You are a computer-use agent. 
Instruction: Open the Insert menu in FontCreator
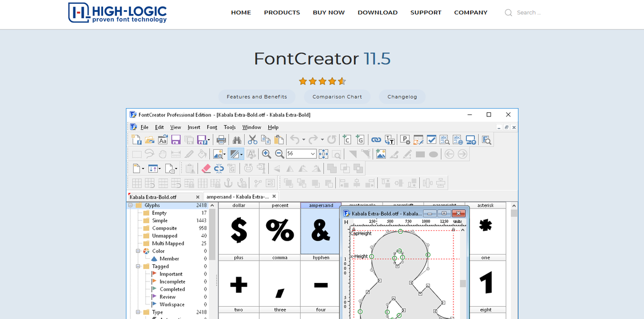point(194,127)
